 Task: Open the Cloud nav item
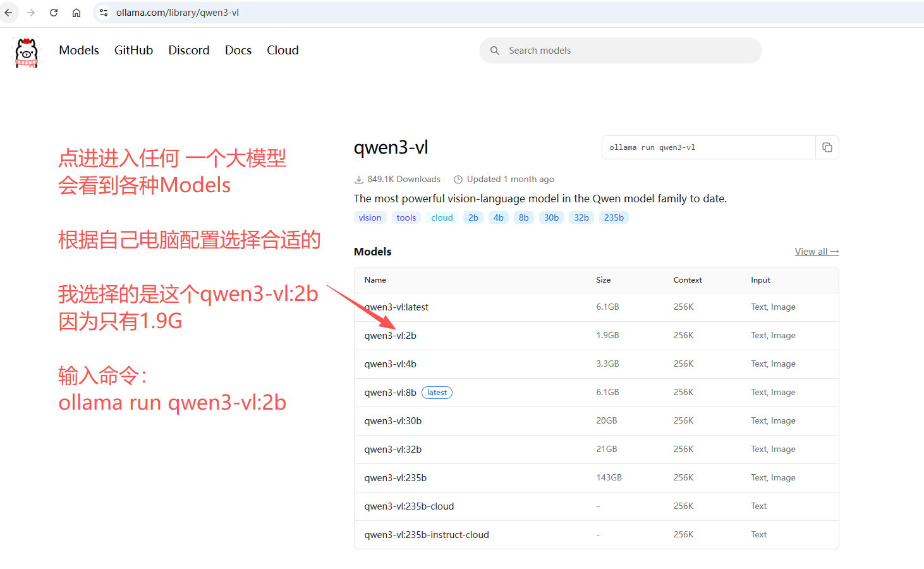283,50
